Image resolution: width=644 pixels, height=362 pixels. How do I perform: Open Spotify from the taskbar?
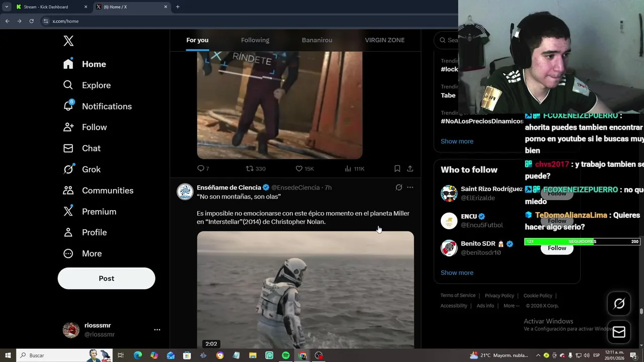pos(286,355)
